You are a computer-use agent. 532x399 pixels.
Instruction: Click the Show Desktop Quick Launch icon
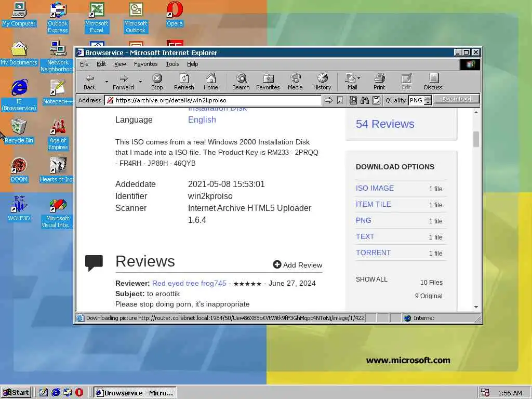pos(44,393)
